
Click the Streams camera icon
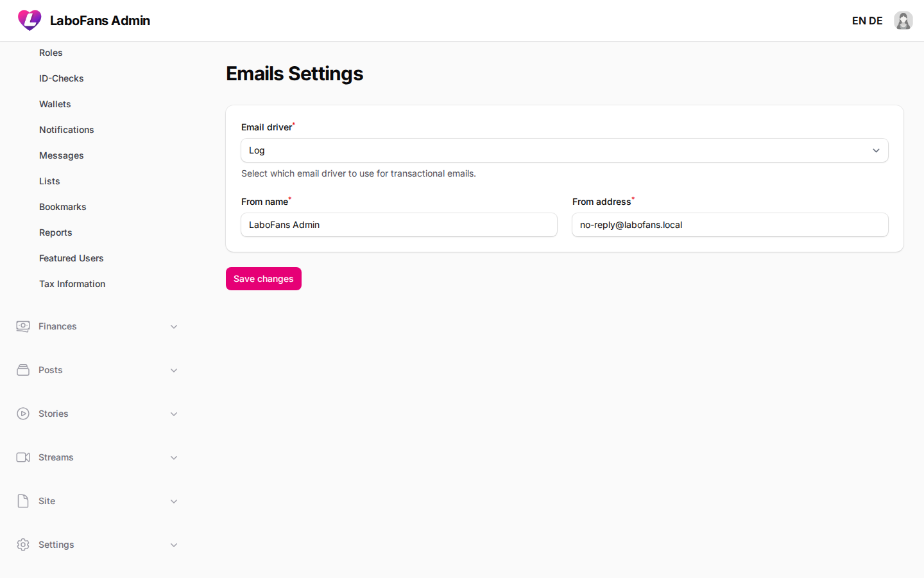[x=23, y=457]
